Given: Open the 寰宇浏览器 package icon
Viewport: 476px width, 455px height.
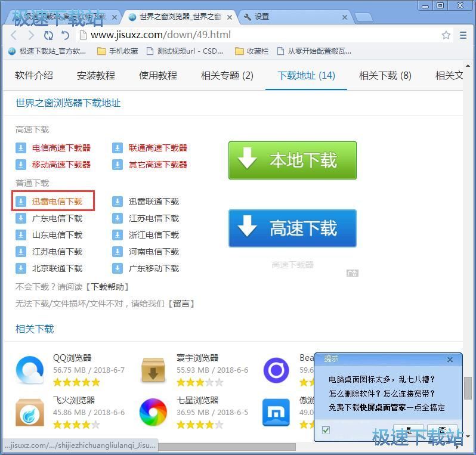Looking at the screenshot, I should (x=153, y=370).
